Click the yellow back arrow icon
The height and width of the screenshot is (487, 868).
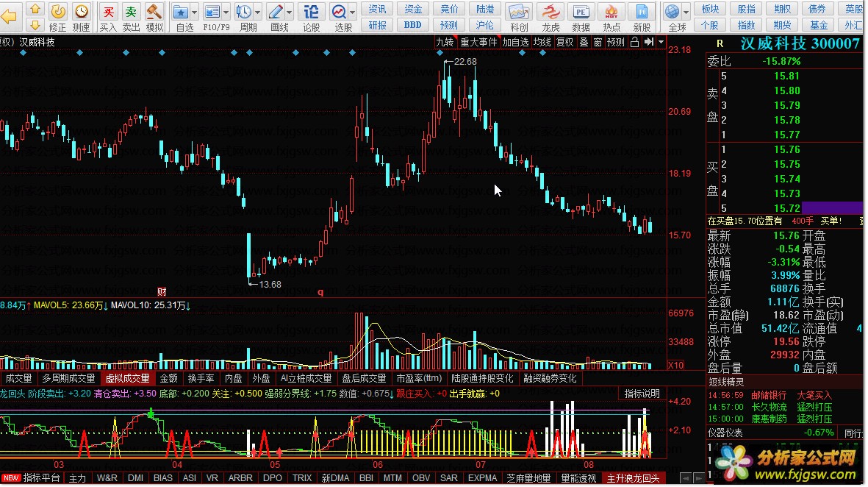[9, 17]
